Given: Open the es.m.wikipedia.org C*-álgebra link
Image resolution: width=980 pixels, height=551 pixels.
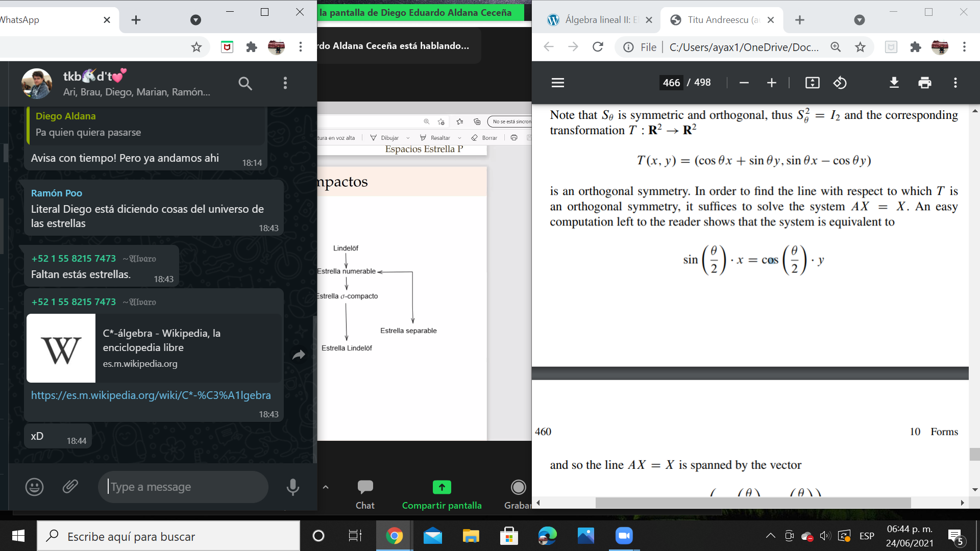Looking at the screenshot, I should tap(151, 395).
